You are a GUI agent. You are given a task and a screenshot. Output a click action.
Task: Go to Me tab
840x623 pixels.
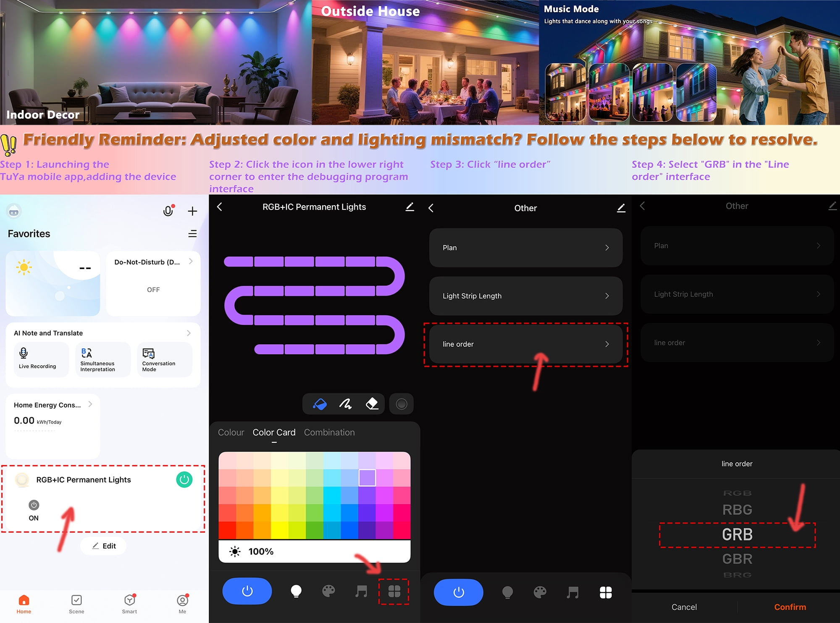182,604
